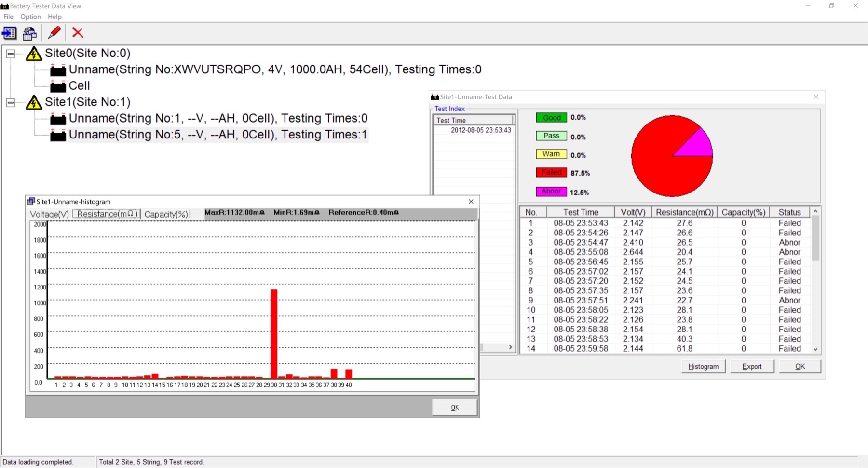Click the red X delete tool
Image resolution: width=868 pixels, height=468 pixels.
click(78, 33)
